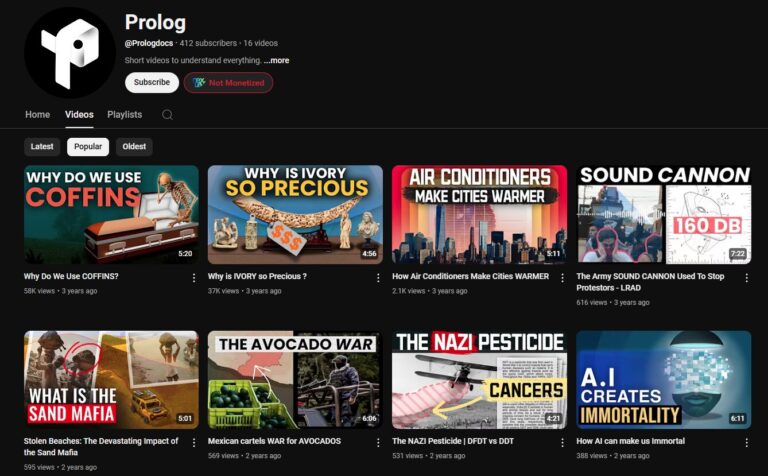768x476 pixels.
Task: Open the Avocado War video thumbnail
Action: (x=295, y=380)
